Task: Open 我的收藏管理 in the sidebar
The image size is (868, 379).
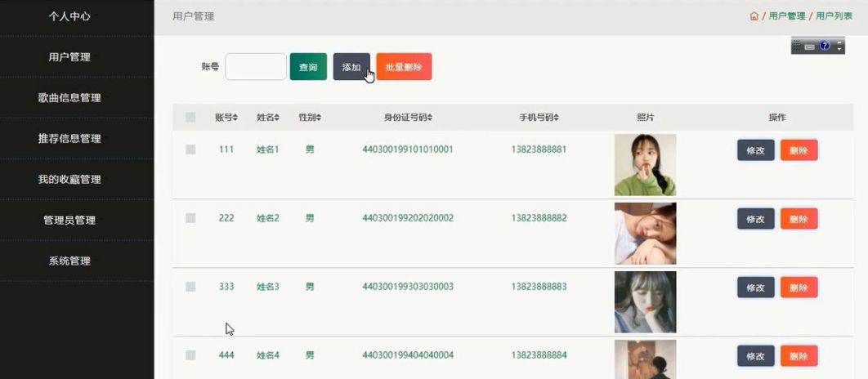Action: (x=69, y=179)
